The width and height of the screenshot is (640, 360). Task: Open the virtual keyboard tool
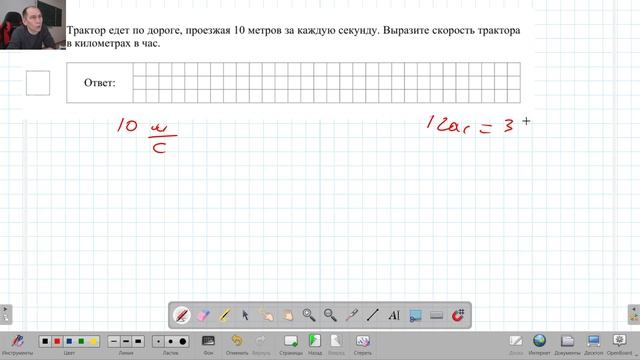436,315
